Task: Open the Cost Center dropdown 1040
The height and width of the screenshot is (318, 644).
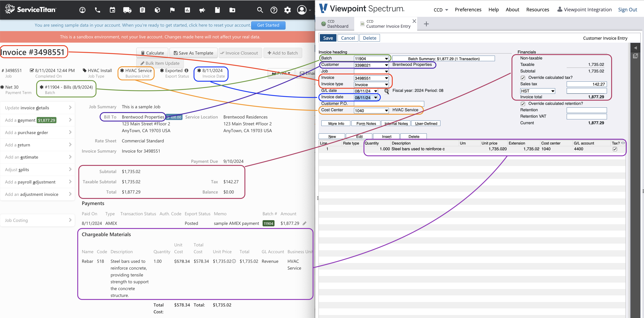Action: pos(386,111)
